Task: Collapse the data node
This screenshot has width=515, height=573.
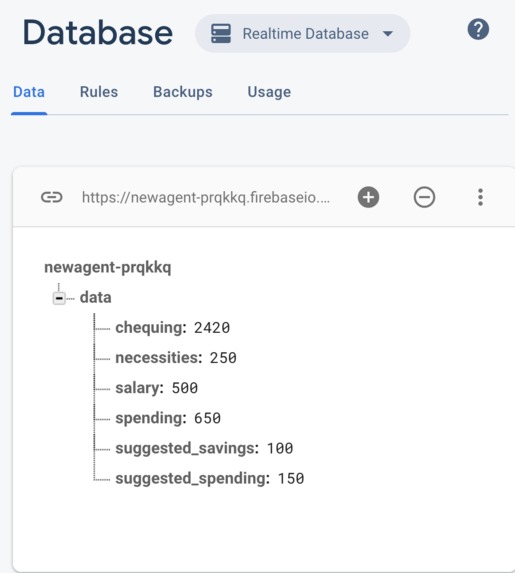Action: pos(59,298)
